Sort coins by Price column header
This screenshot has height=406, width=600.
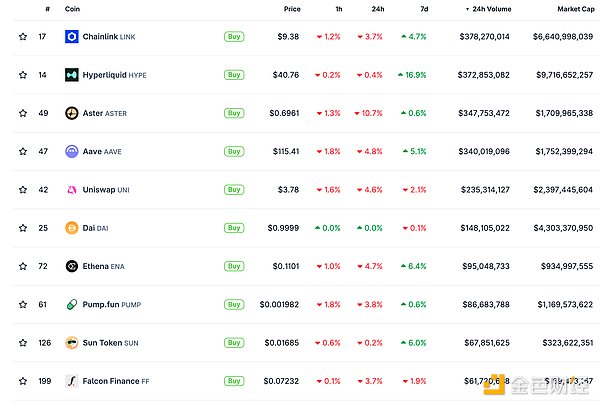(291, 9)
